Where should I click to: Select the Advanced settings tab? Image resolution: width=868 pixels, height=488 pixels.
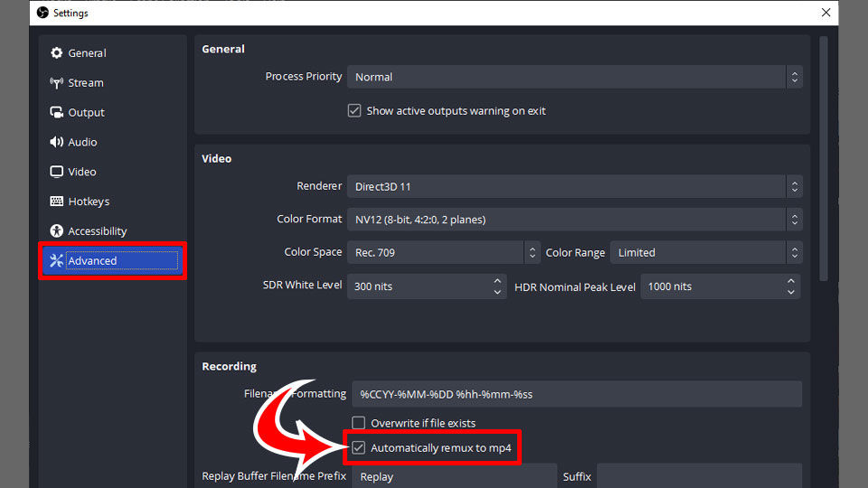[112, 260]
